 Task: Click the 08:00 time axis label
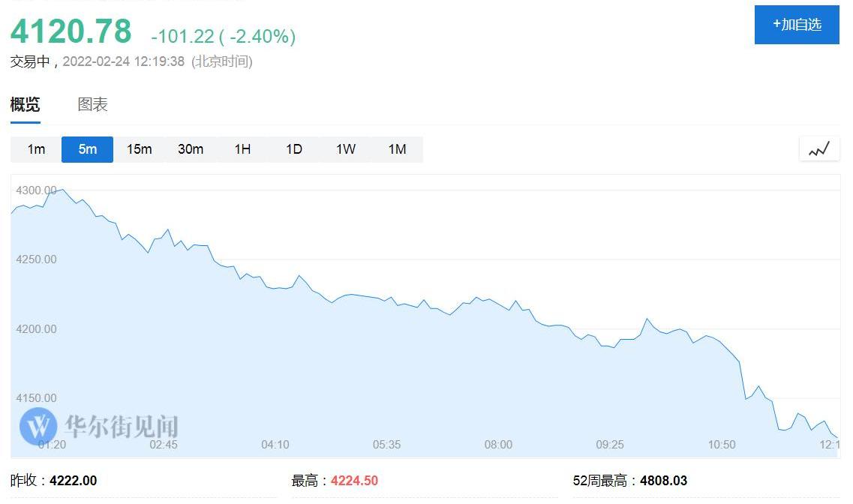[498, 445]
